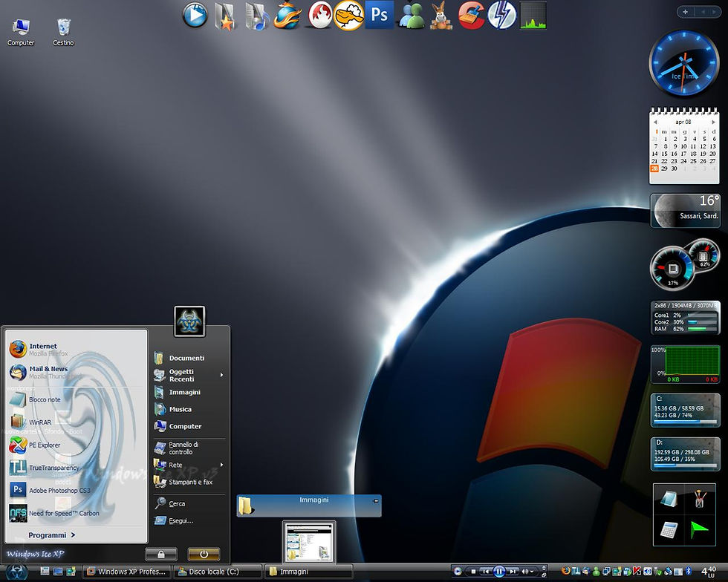Open the Messenger buddies icon in dock

click(411, 15)
